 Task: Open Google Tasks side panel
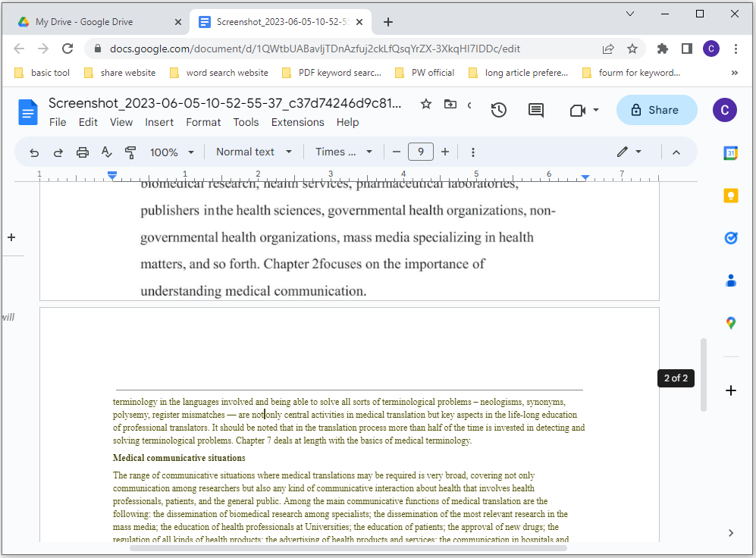pos(731,238)
